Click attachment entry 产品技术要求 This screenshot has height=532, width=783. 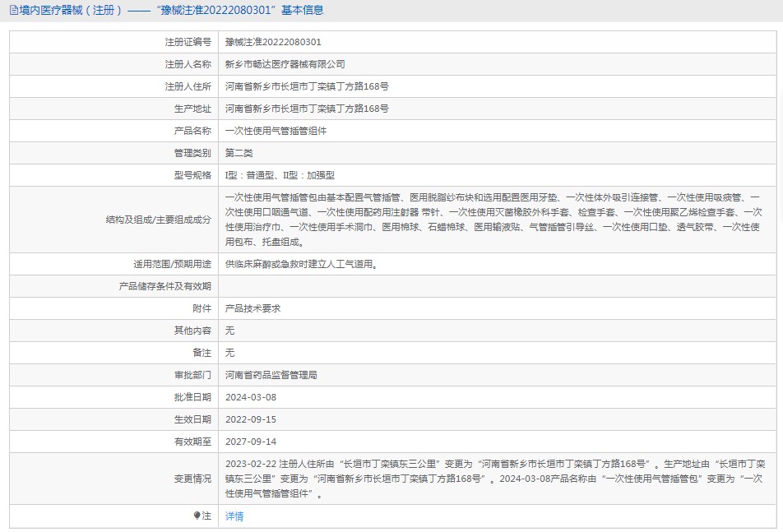[x=253, y=308]
